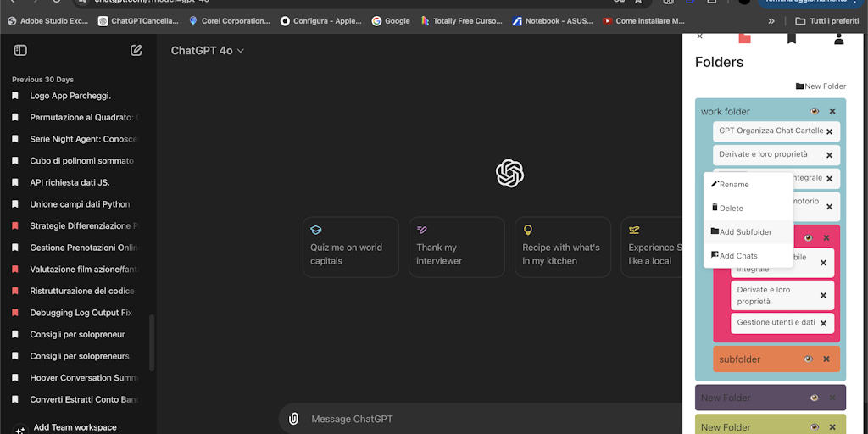Select the orange subfolder label
The image size is (868, 434).
click(739, 359)
